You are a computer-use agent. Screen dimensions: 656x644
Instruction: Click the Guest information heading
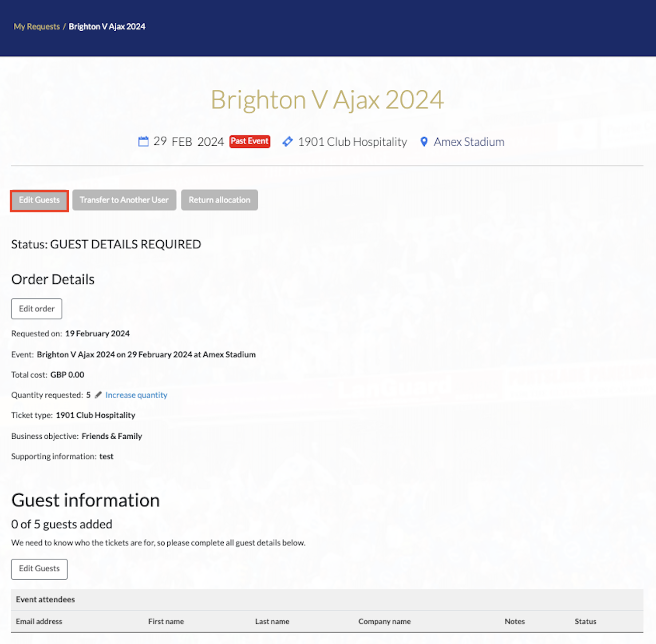point(85,501)
